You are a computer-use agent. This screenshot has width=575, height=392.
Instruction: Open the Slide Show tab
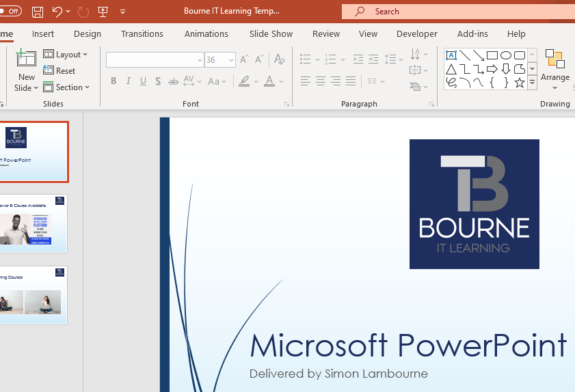coord(271,34)
